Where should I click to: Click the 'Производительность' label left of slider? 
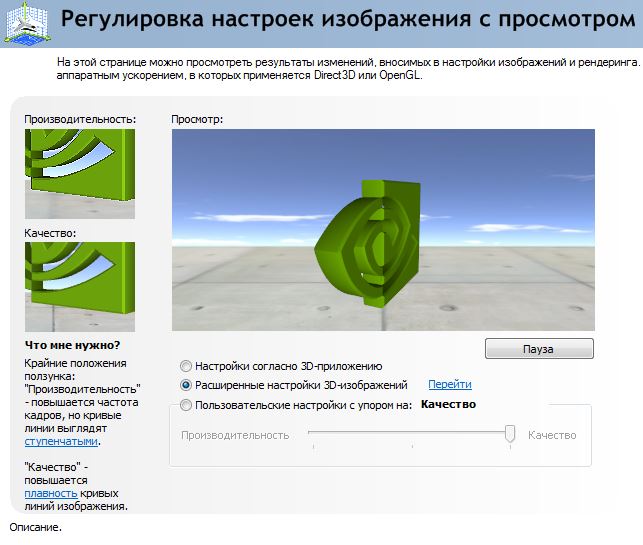235,435
